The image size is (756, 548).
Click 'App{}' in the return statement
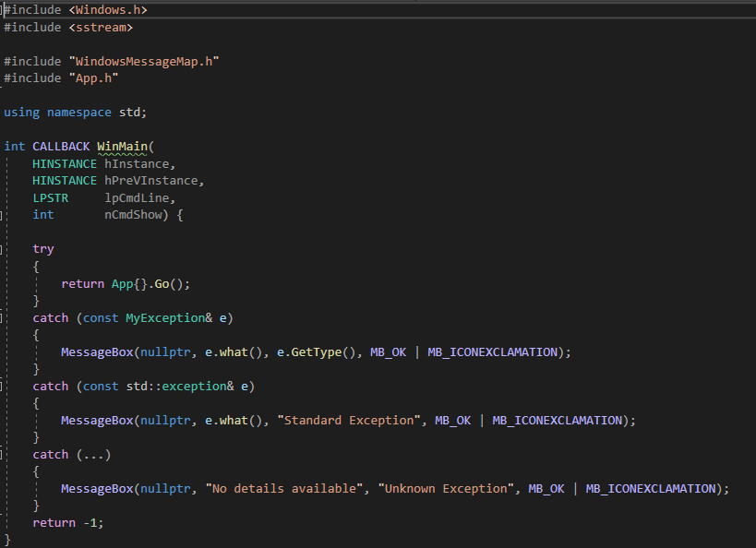tap(129, 284)
